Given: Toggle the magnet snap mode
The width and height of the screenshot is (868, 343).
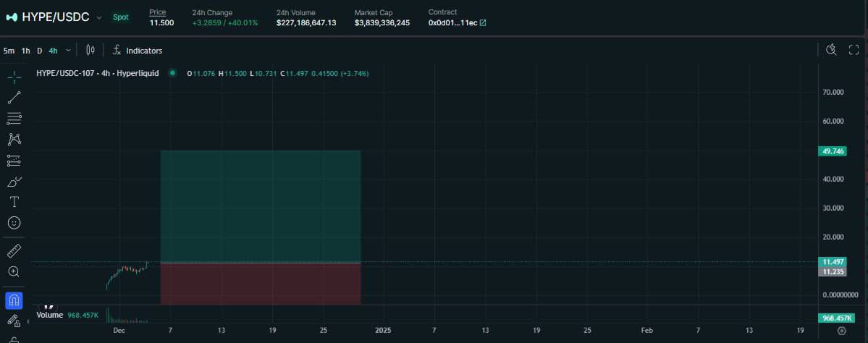Looking at the screenshot, I should coord(14,300).
